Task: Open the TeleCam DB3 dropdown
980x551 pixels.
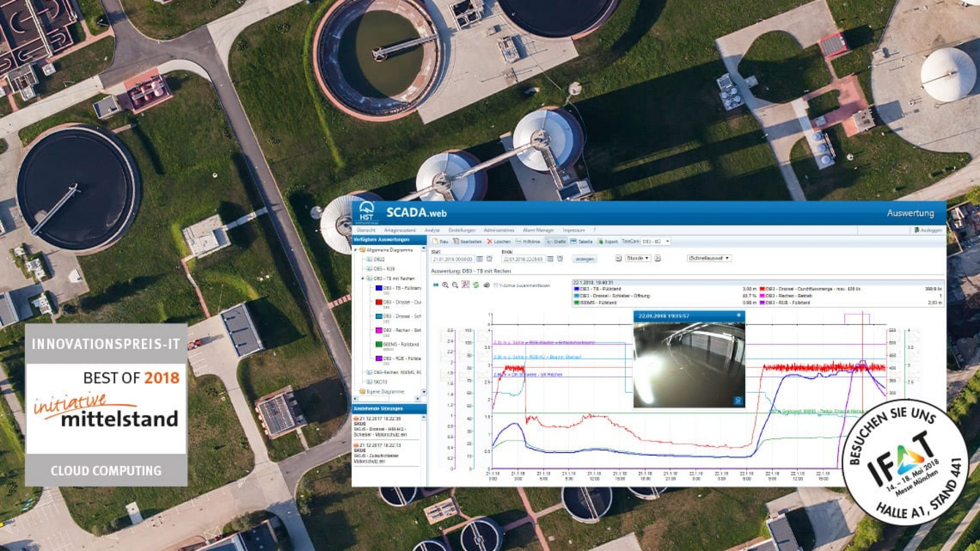Action: 655,241
